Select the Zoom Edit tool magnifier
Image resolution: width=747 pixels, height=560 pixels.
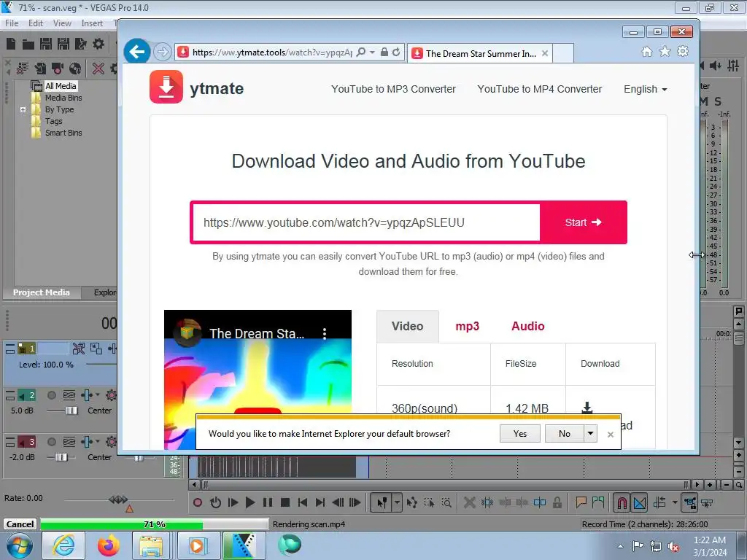point(446,502)
